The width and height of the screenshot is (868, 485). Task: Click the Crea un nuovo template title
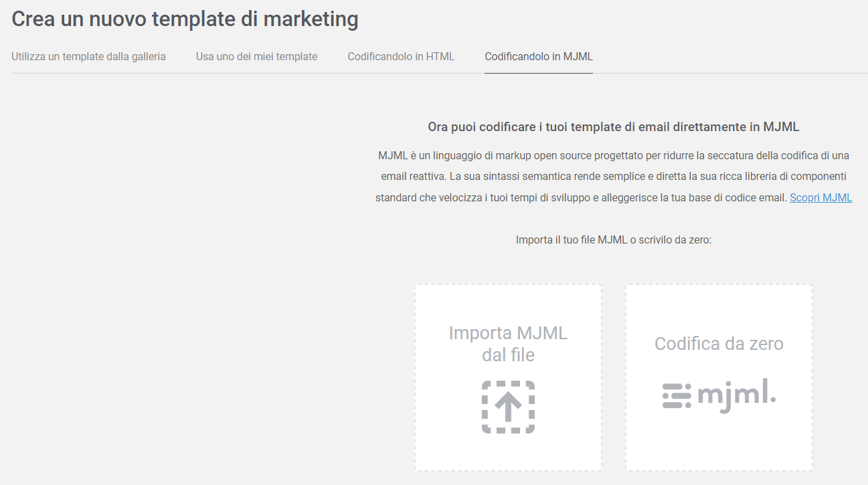[185, 19]
